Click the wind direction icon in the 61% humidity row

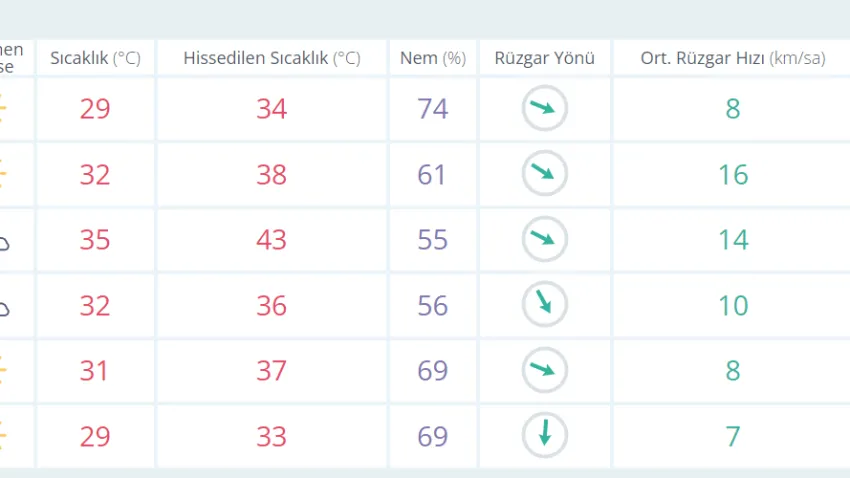click(545, 174)
